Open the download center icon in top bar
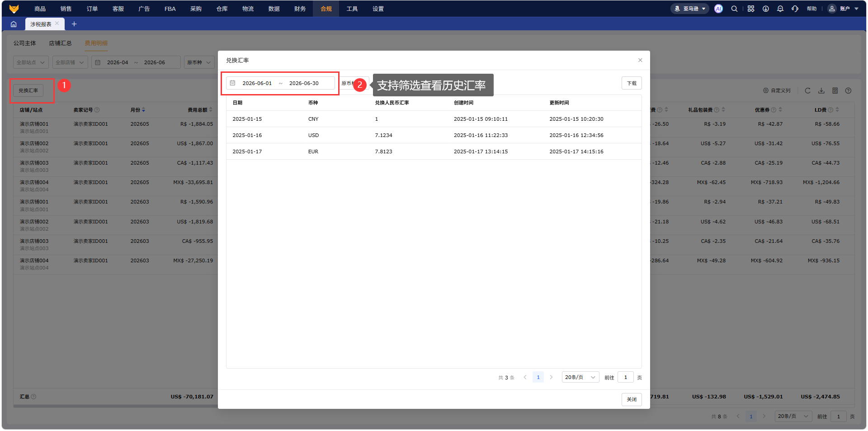The width and height of the screenshot is (868, 431). [766, 9]
